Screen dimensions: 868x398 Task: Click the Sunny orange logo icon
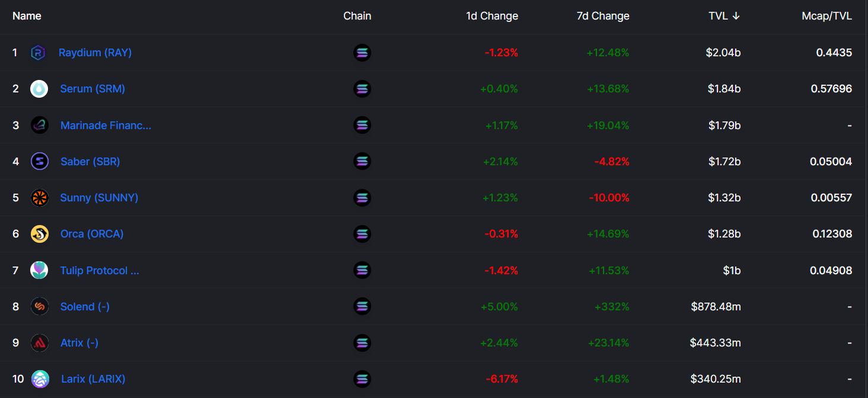[x=40, y=197]
